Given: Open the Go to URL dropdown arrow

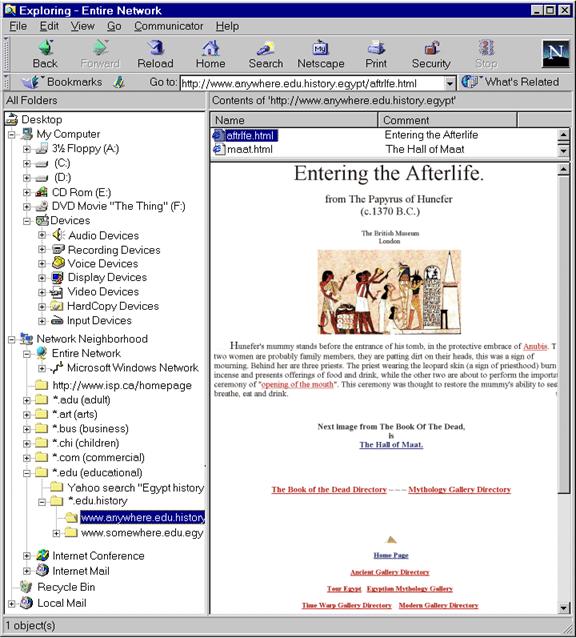Looking at the screenshot, I should point(449,83).
